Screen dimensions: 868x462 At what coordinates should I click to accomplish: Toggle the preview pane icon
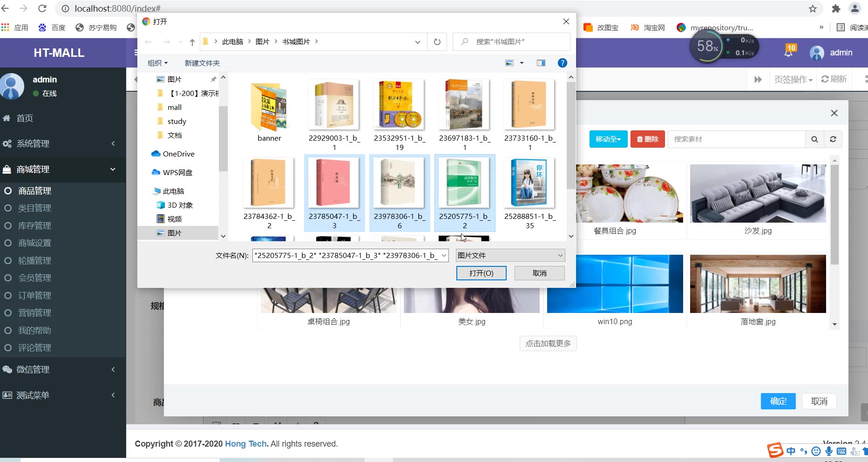tap(541, 63)
